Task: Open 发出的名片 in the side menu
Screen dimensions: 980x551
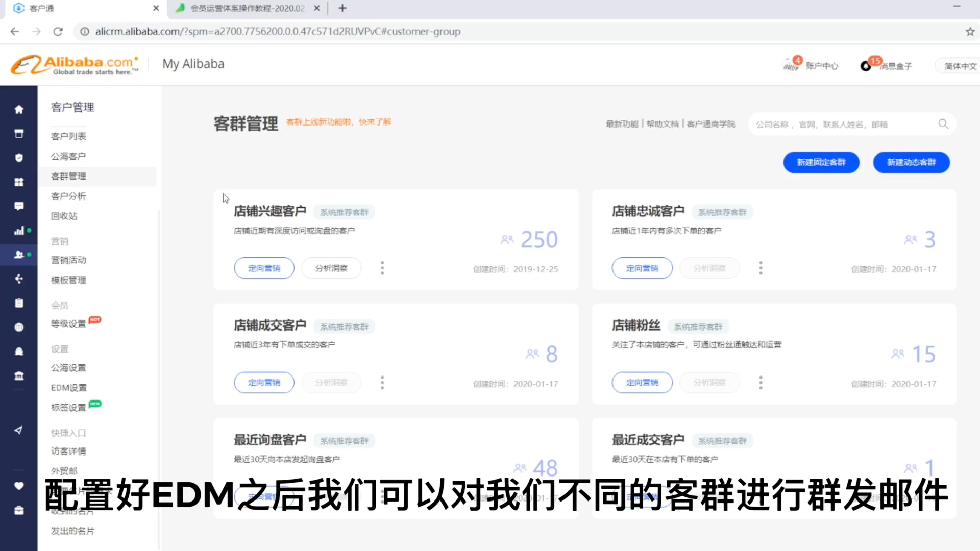Action: click(72, 531)
